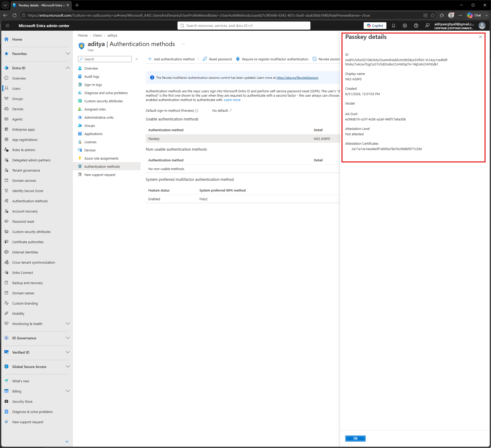491x448 pixels.
Task: Click the Password reset icon in sidebar
Action: coord(6,221)
